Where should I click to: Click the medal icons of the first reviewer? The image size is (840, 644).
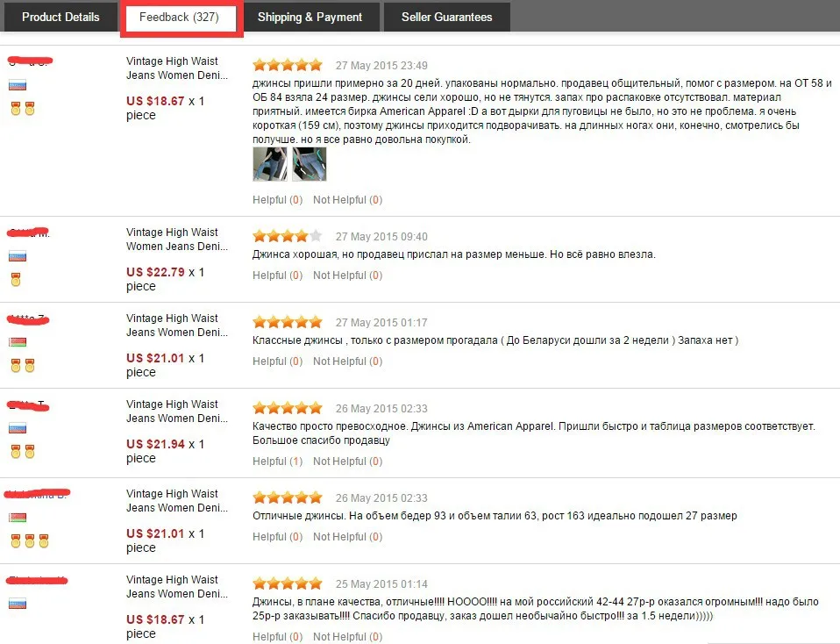(x=23, y=108)
